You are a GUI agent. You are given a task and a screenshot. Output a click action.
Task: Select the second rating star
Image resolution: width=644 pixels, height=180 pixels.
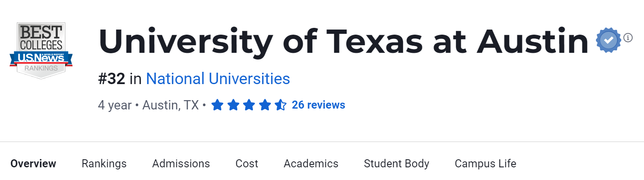coord(233,105)
